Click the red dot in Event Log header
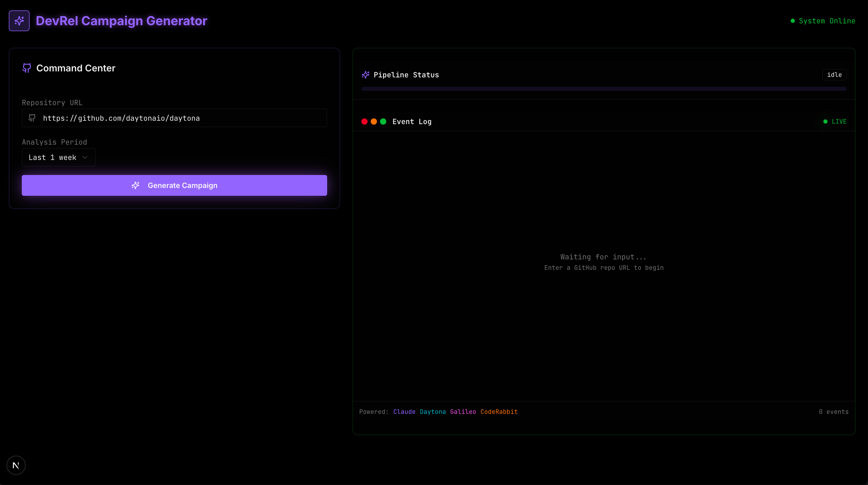This screenshot has width=868, height=485. pyautogui.click(x=364, y=122)
